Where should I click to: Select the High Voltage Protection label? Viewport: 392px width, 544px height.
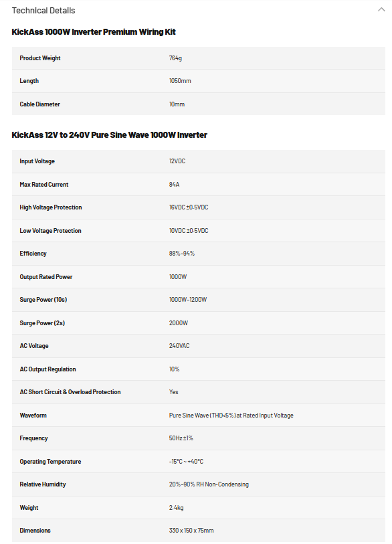pos(51,207)
